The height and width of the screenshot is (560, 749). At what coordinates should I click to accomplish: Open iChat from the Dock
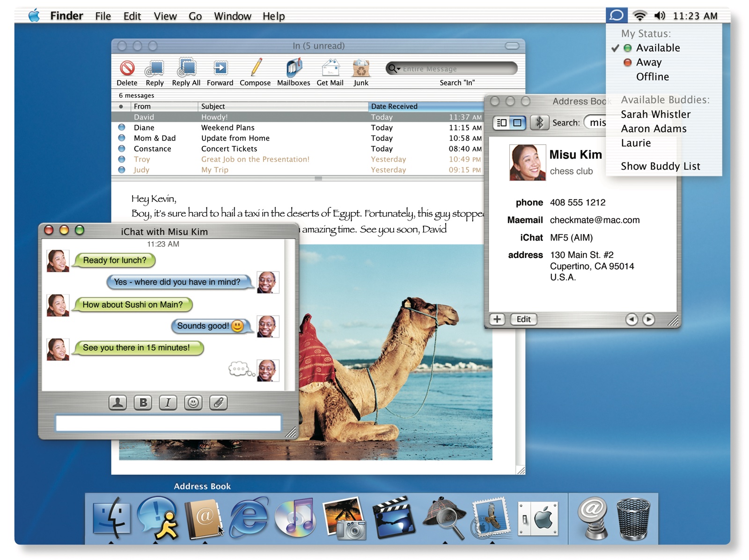tap(158, 517)
